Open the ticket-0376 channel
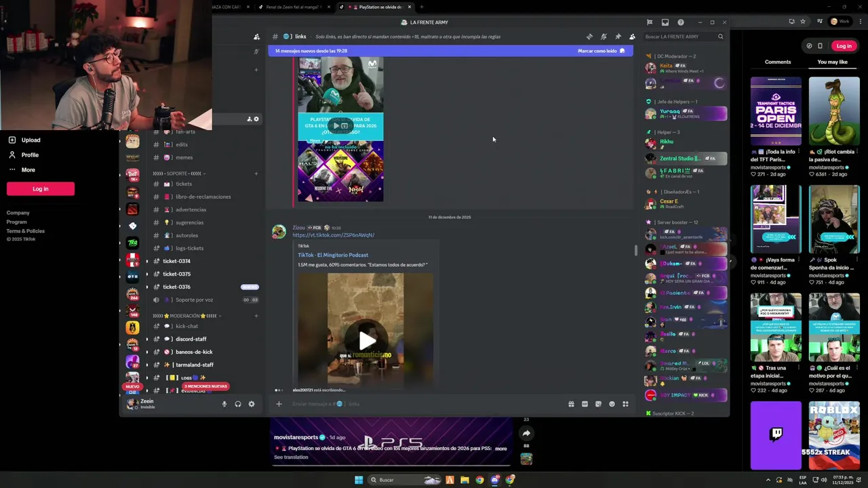 click(x=205, y=287)
